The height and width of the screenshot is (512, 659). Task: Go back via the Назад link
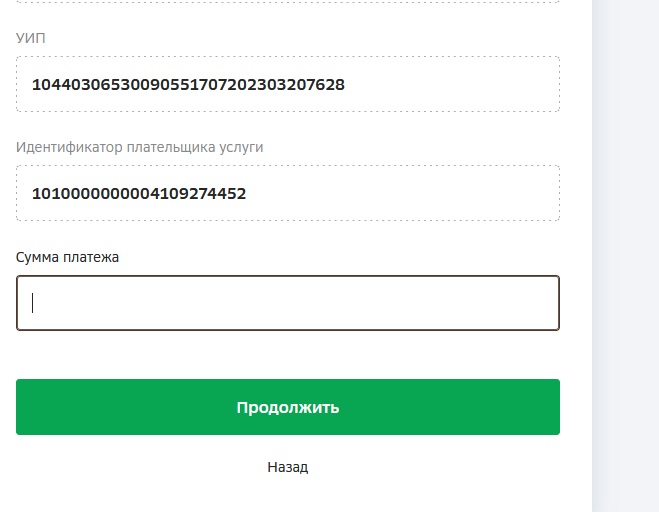click(288, 467)
